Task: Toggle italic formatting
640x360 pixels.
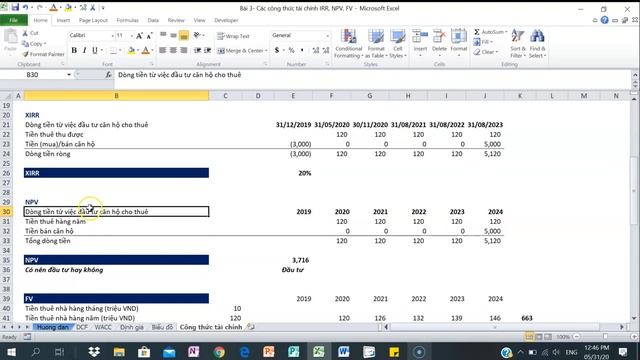Action: tap(84, 50)
